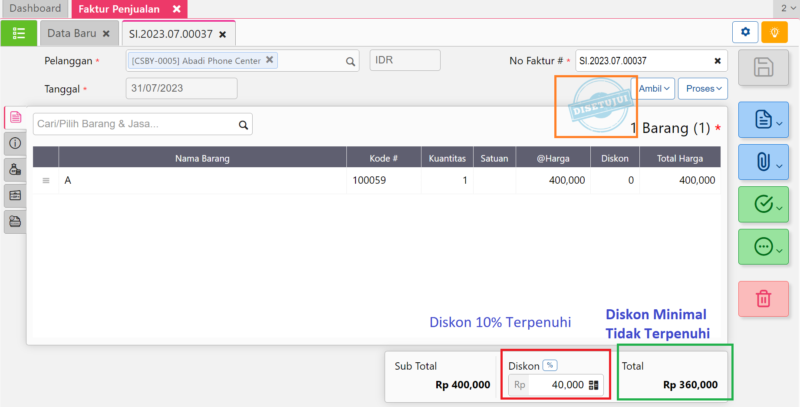This screenshot has height=407, width=800.
Task: Open the settings gear icon
Action: pyautogui.click(x=744, y=33)
